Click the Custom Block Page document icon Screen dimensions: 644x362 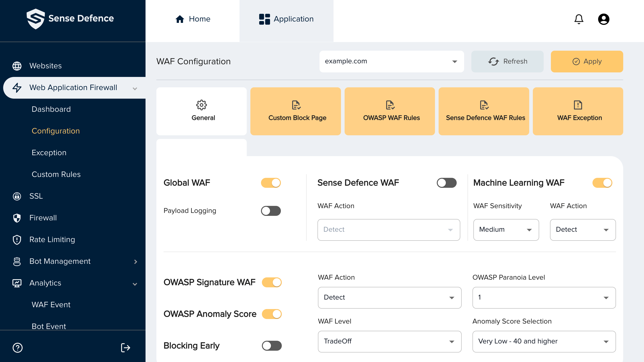(296, 105)
